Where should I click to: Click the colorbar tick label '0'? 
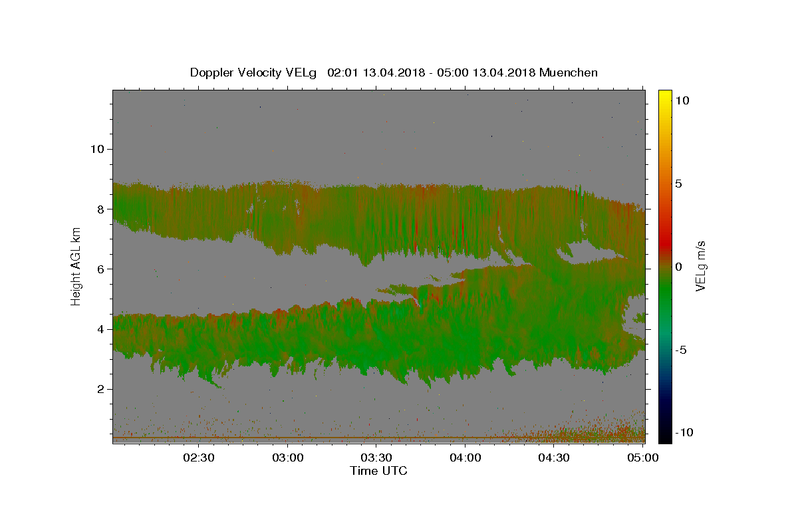(x=678, y=267)
